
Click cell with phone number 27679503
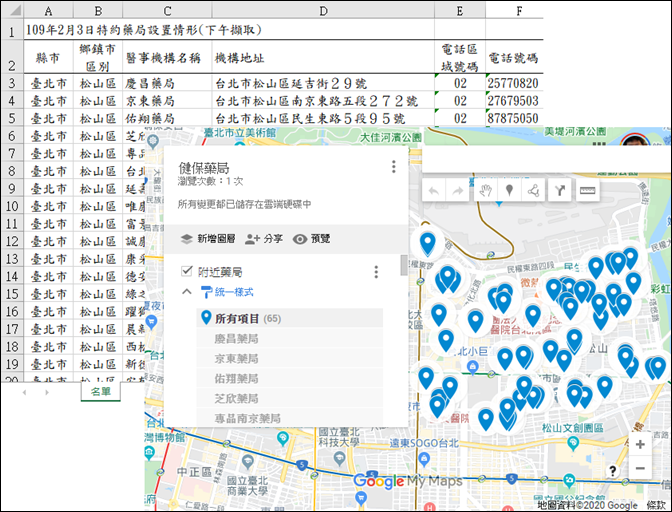pyautogui.click(x=514, y=100)
